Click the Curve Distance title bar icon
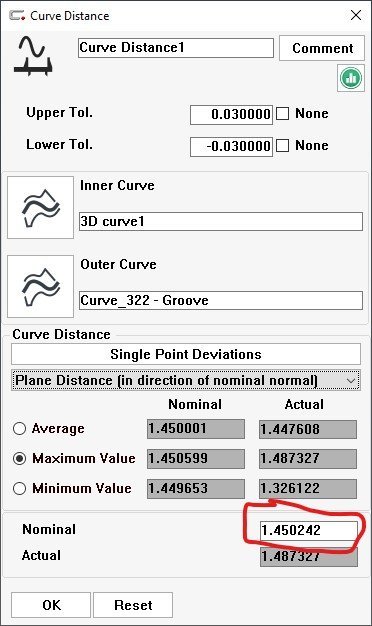The width and height of the screenshot is (372, 626). coord(17,16)
